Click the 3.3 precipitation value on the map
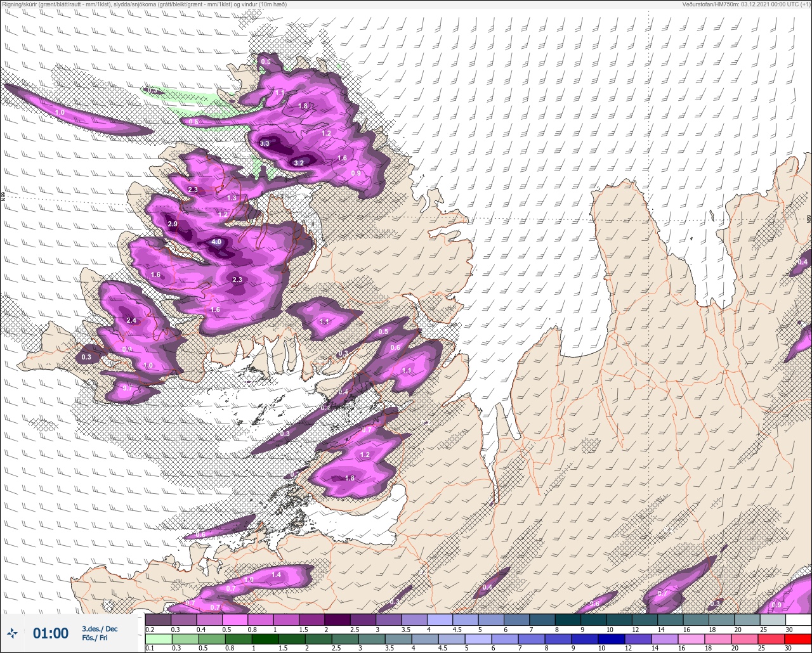Image resolution: width=812 pixels, height=653 pixels. 265,144
